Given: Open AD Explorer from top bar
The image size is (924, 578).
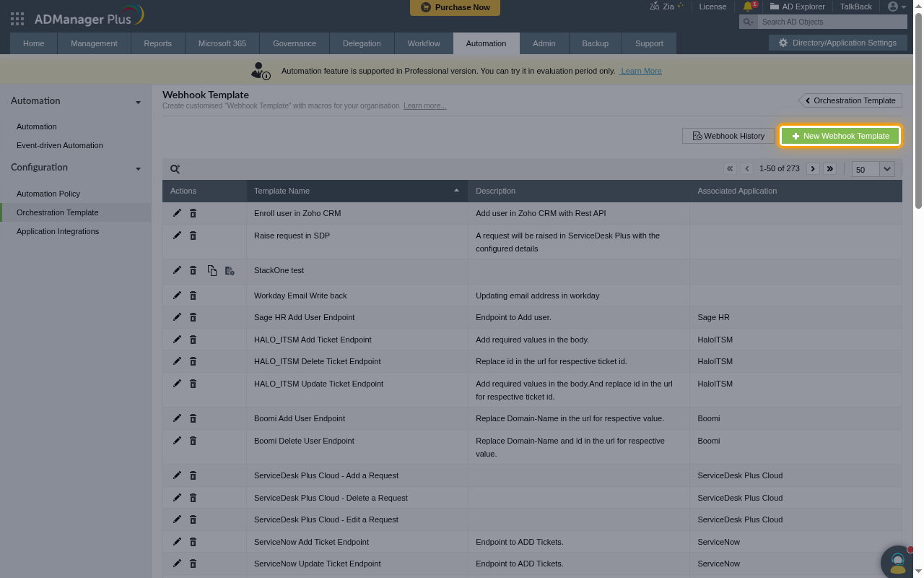Looking at the screenshot, I should (x=797, y=7).
